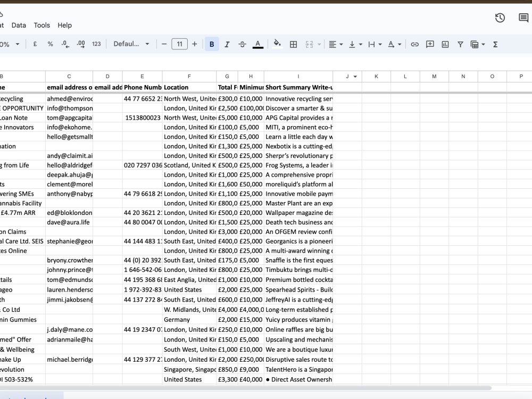Select cell with ahmed@enviro email
This screenshot has height=399, width=532.
tap(69, 99)
